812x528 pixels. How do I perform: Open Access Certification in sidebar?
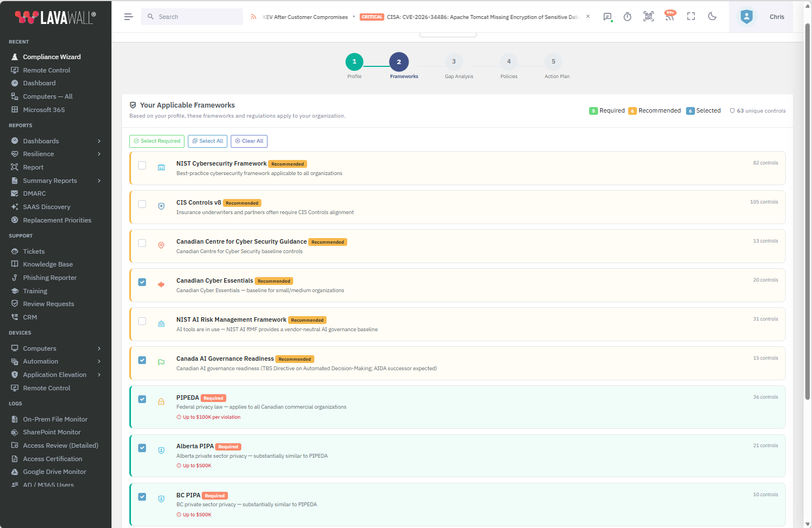[52, 459]
